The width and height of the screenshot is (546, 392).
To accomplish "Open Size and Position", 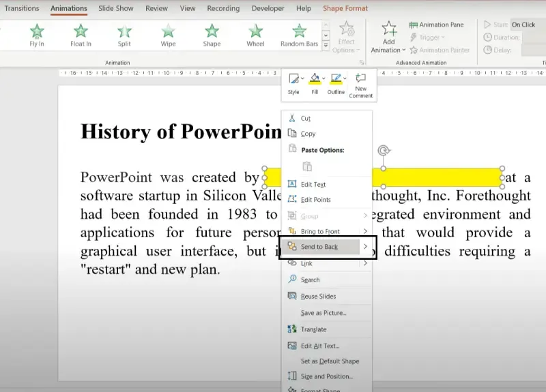I will (327, 376).
